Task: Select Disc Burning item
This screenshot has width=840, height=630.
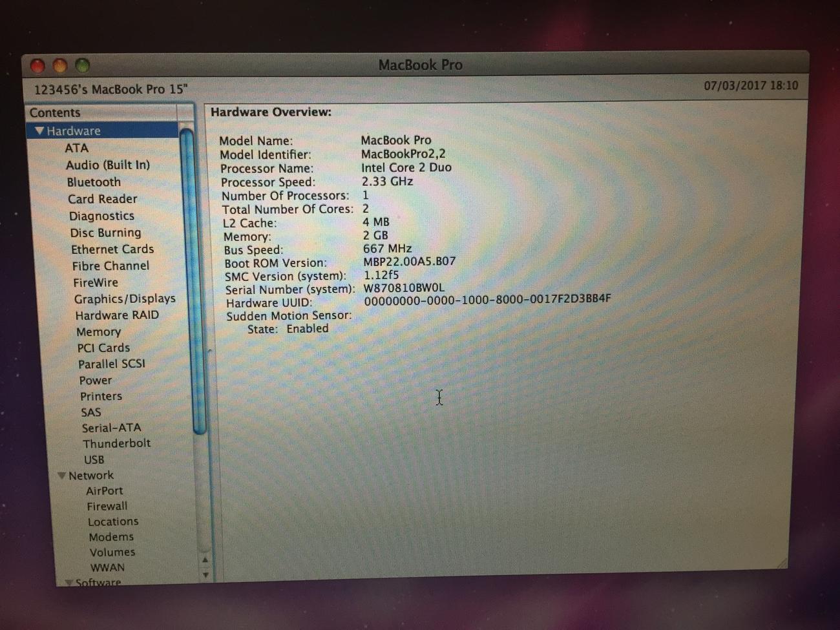Action: [x=105, y=233]
